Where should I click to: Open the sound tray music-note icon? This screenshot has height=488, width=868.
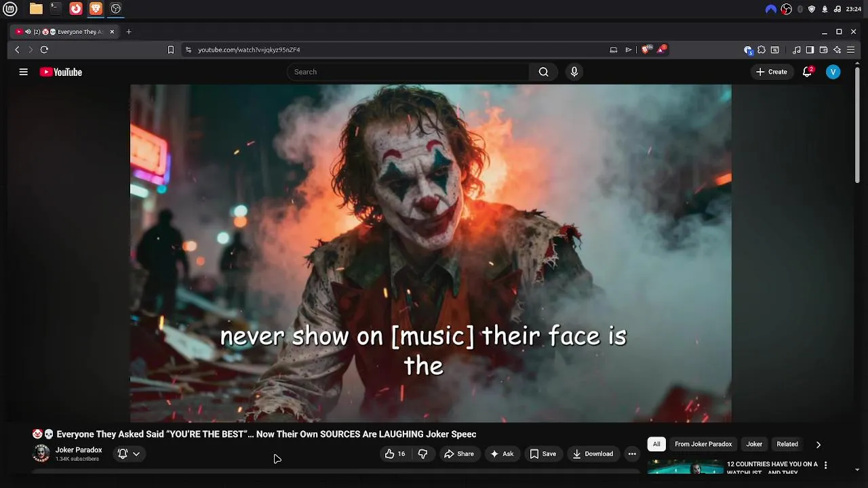(x=837, y=9)
